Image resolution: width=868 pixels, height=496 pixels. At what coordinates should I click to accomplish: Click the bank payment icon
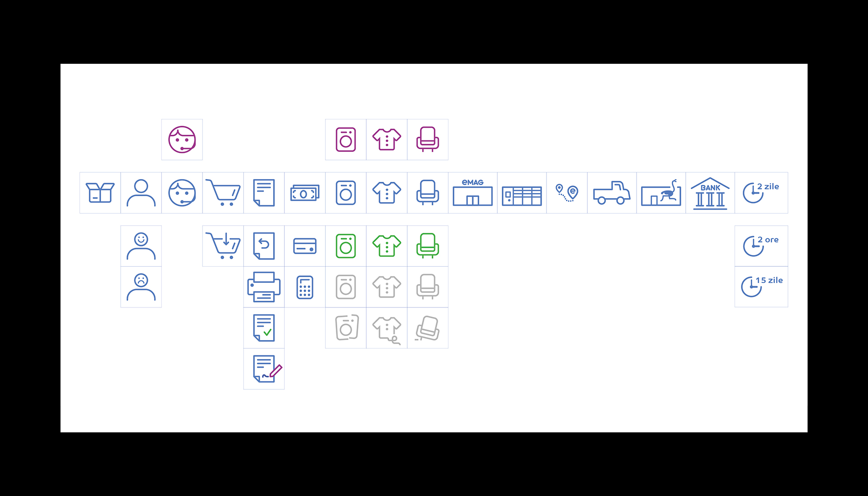point(710,192)
